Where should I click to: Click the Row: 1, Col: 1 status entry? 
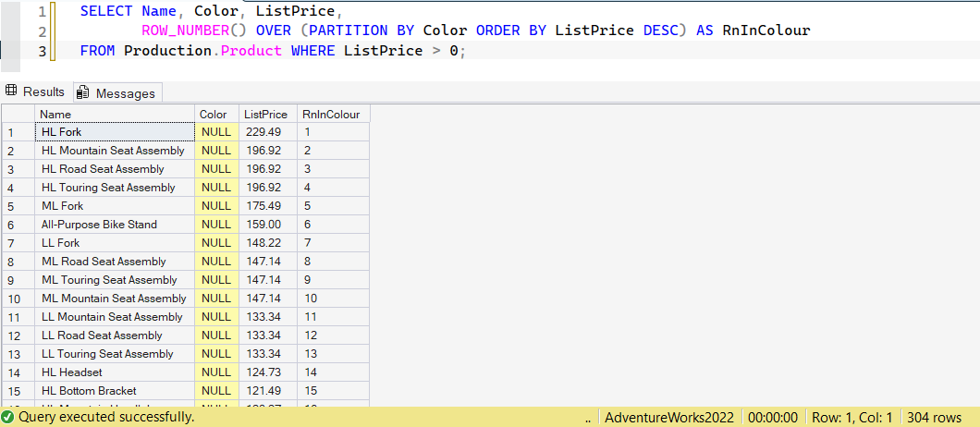[851, 418]
